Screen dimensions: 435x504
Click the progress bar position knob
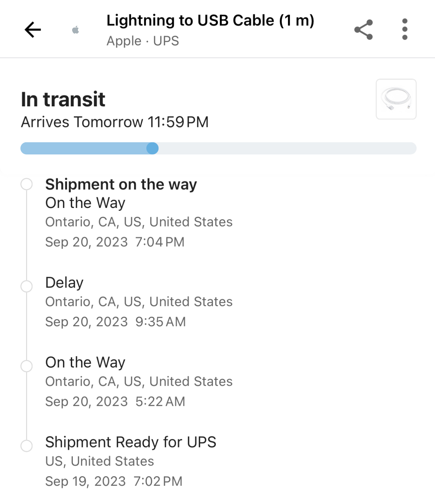pyautogui.click(x=152, y=148)
